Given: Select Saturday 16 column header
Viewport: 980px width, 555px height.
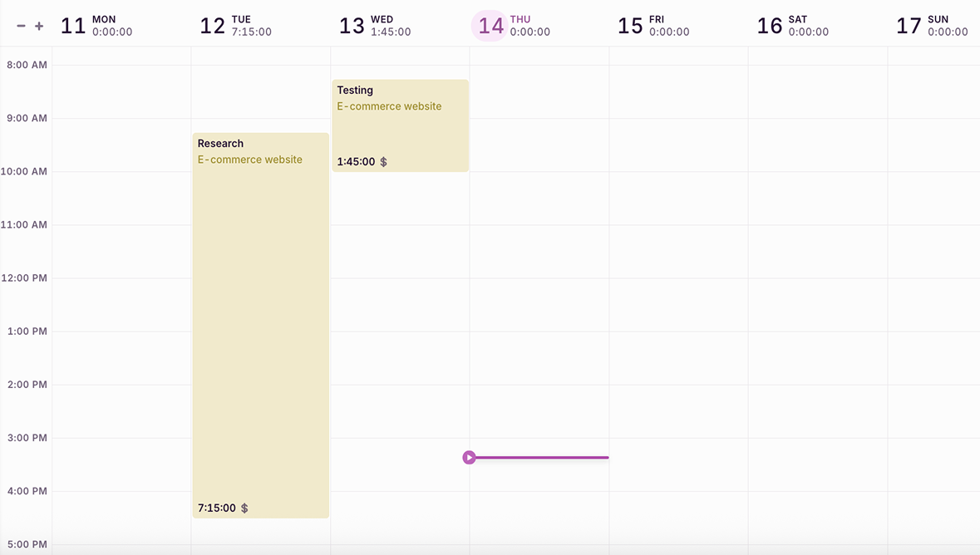Looking at the screenshot, I should coord(792,26).
